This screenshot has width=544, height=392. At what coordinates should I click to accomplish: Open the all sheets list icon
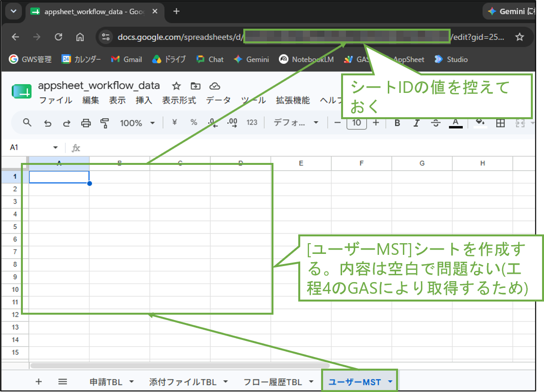point(62,382)
